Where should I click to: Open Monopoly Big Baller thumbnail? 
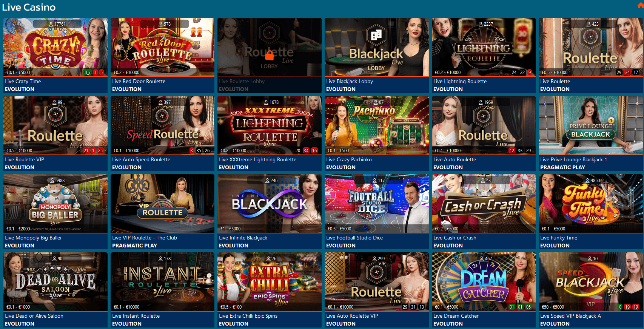55,203
